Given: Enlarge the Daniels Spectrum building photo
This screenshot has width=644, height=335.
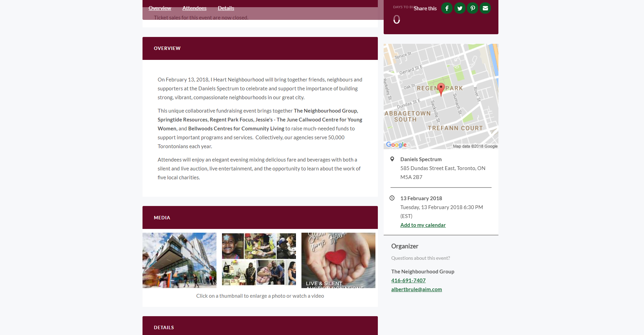Looking at the screenshot, I should coord(179,260).
